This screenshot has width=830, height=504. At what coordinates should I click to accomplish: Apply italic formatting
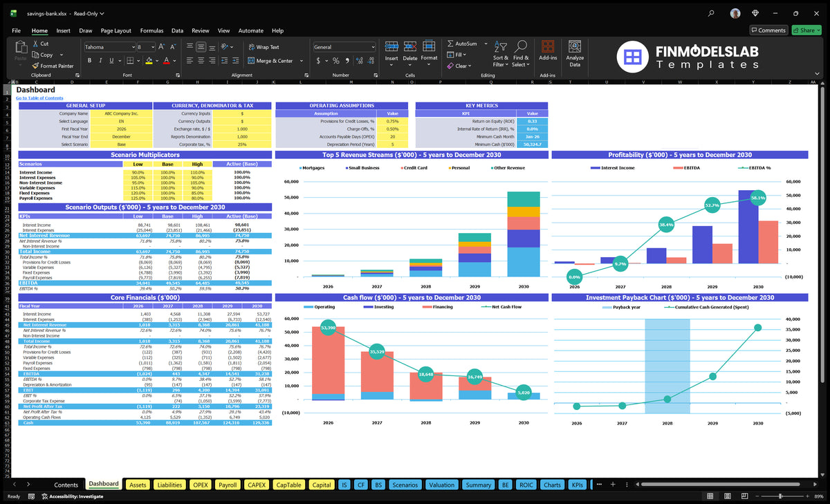point(101,61)
